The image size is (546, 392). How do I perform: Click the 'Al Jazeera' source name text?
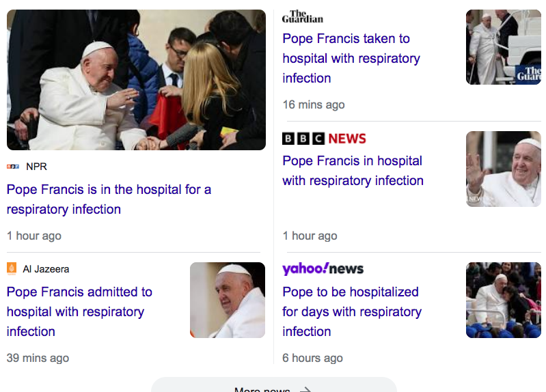tap(46, 269)
